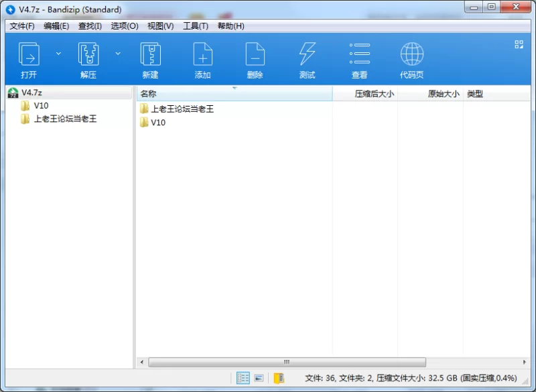This screenshot has width=536, height=392.
Task: Click the Open (打开) toolbar icon
Action: click(x=29, y=54)
